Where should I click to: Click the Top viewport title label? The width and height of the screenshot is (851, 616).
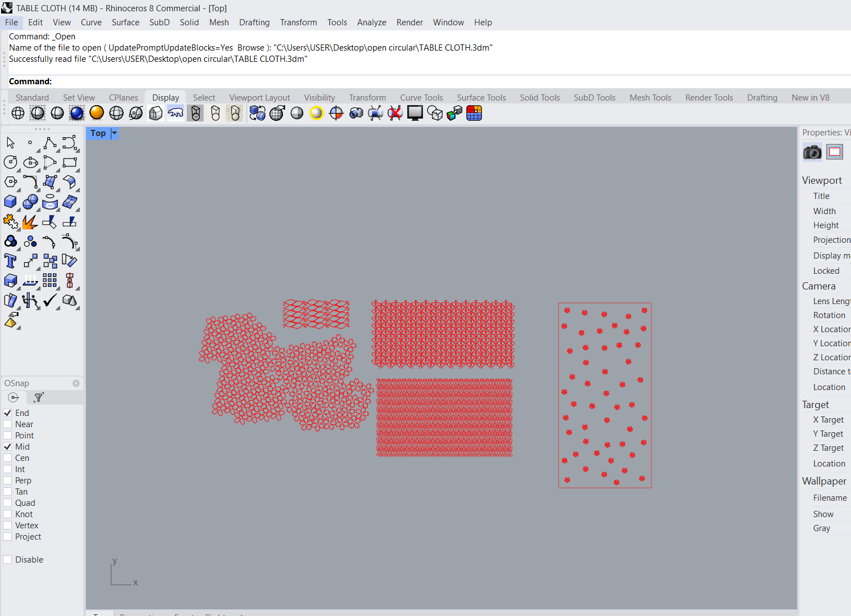98,133
